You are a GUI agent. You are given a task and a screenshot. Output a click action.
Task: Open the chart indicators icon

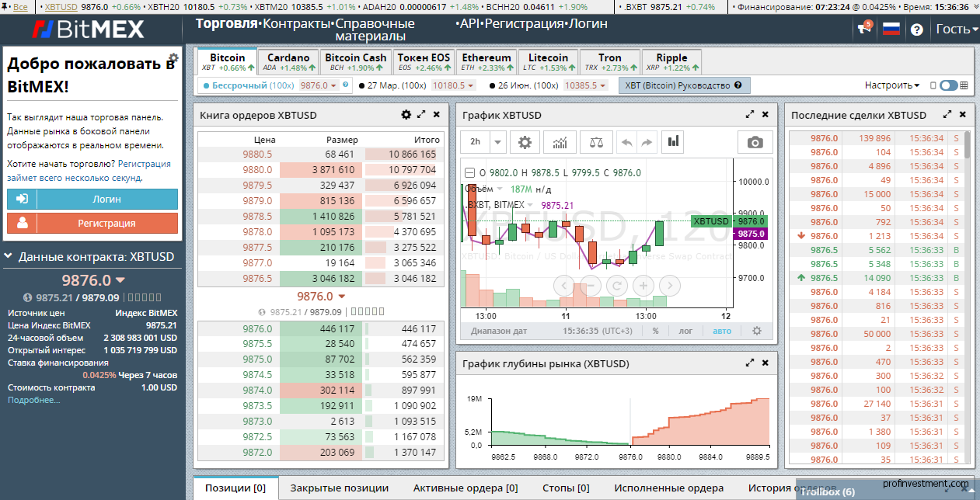(x=560, y=142)
